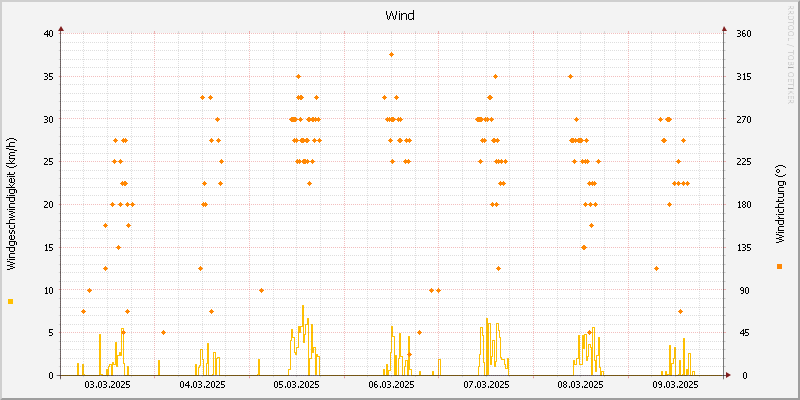Click the arrow at the x-axis end
800x400 pixels.
pos(728,375)
